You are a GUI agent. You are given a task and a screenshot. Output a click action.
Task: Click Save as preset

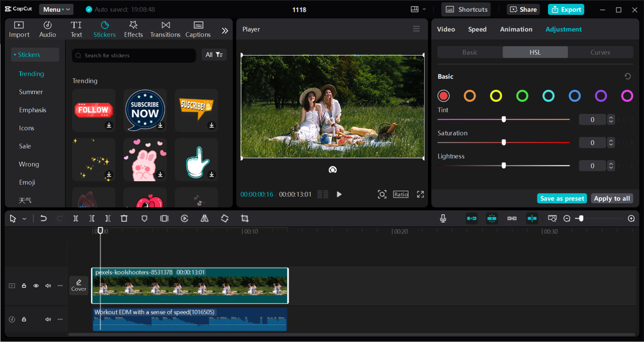pos(562,199)
